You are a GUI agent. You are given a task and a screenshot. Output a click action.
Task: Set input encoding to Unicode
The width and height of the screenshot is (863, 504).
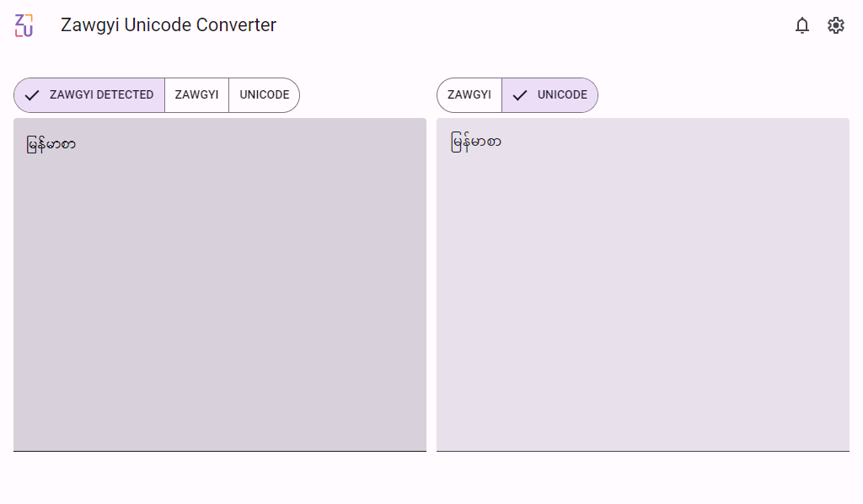[x=264, y=95]
